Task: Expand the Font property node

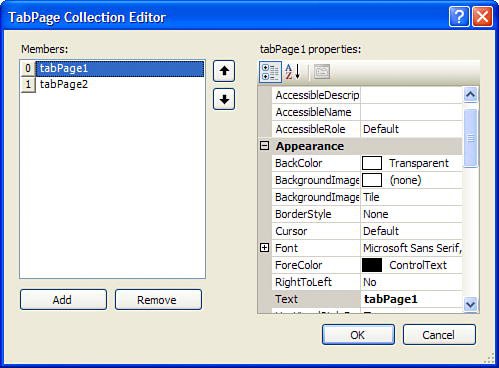Action: click(264, 248)
